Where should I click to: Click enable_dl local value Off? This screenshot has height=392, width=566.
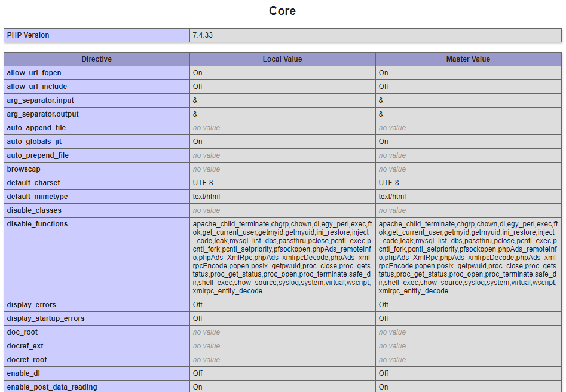point(197,373)
